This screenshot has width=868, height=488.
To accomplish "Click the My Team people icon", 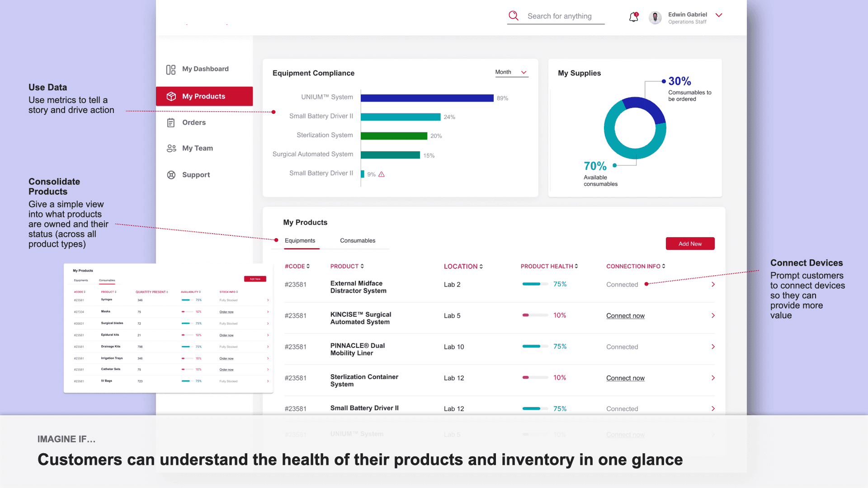I will (171, 148).
